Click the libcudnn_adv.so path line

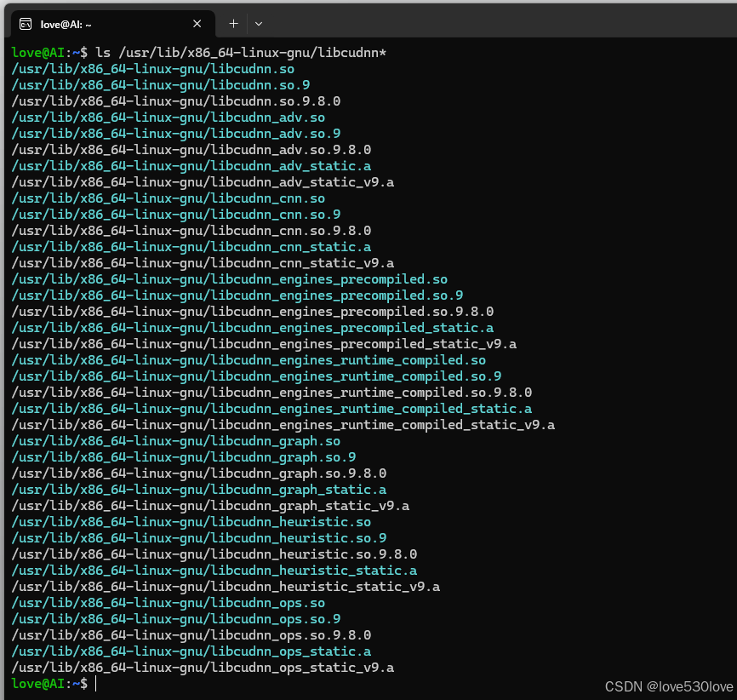[x=169, y=118]
